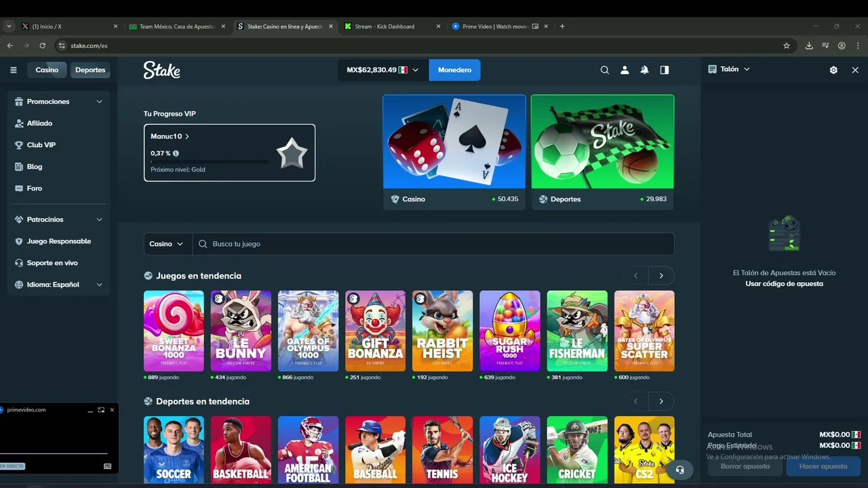Open the Tennis sport card
Screen dimensions: 868x488
443,450
